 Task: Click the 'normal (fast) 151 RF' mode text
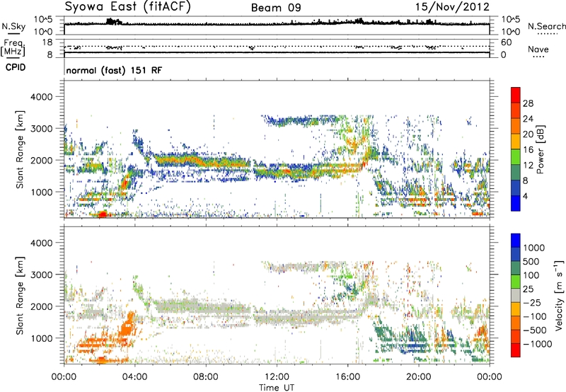point(114,70)
